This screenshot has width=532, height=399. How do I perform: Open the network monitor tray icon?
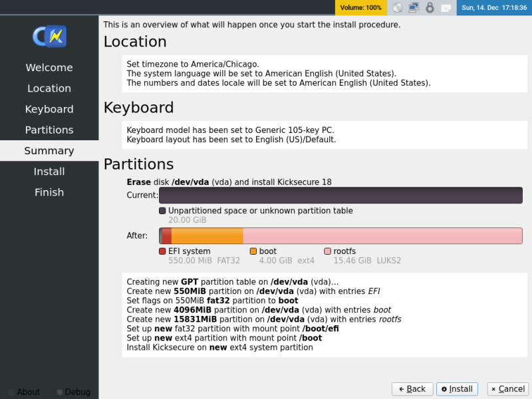coord(414,7)
